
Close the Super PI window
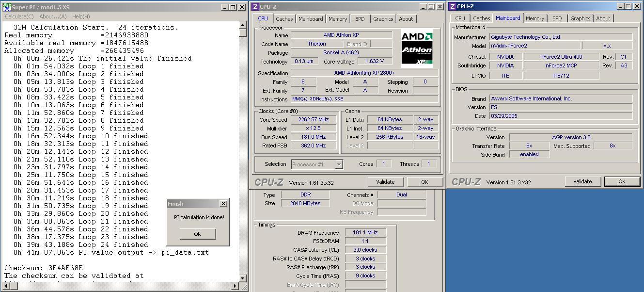click(x=242, y=7)
